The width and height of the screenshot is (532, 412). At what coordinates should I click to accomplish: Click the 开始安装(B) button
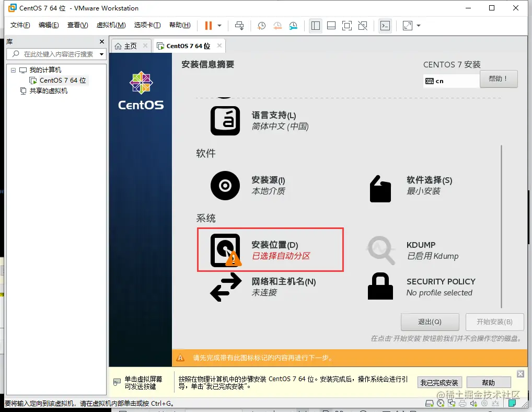click(495, 322)
